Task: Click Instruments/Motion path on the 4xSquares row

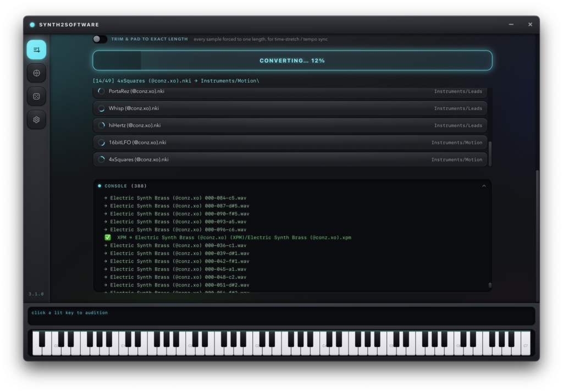Action: coord(457,159)
